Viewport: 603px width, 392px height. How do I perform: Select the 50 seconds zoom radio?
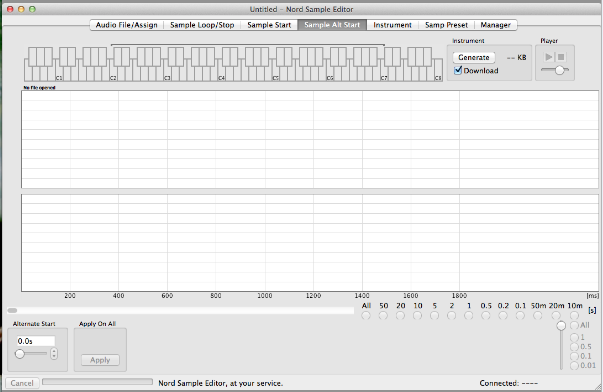point(383,315)
